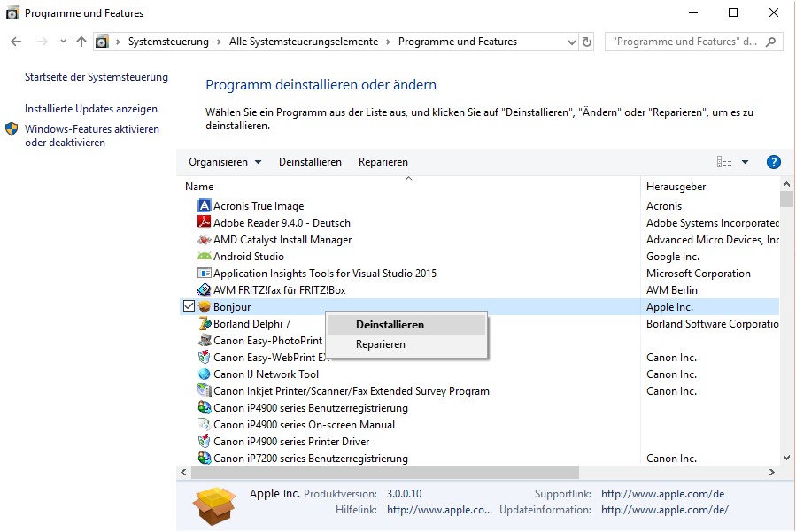Click the horizontal scrollbar thumb

pos(385,472)
